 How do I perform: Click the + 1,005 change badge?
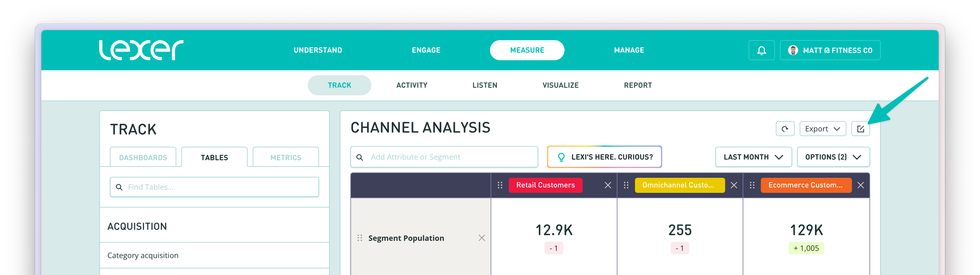tap(806, 248)
